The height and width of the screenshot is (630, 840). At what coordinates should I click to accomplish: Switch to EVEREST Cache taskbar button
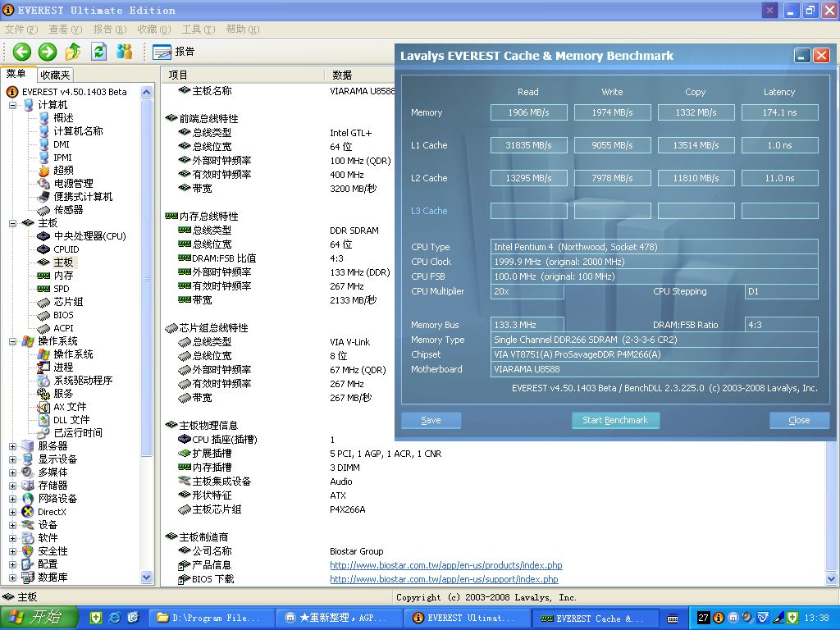596,618
